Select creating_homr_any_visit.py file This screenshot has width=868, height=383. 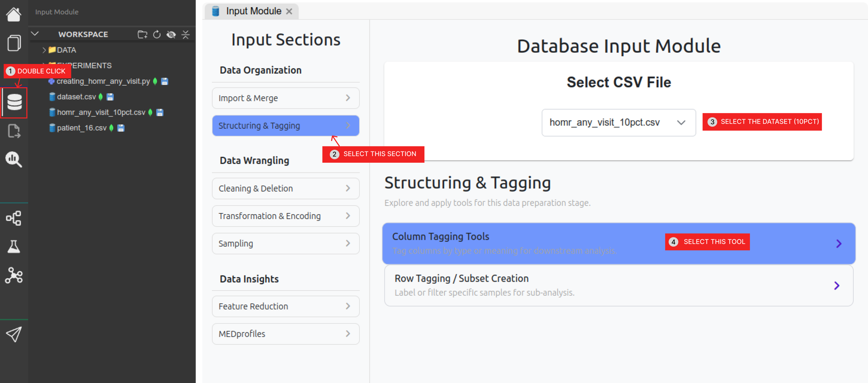(x=103, y=81)
